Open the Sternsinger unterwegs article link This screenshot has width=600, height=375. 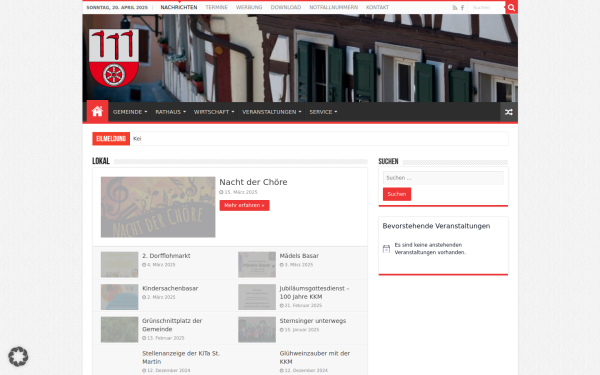point(312,321)
